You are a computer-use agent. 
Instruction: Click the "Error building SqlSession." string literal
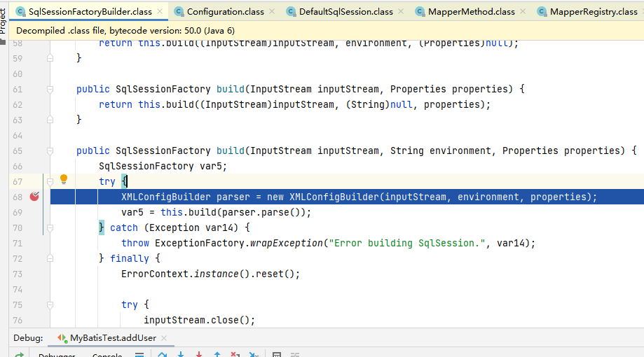point(407,244)
